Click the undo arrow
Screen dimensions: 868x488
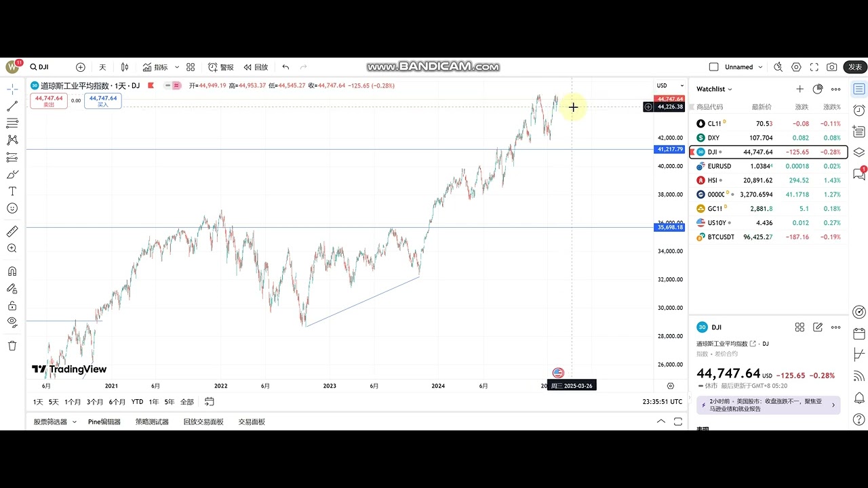285,67
